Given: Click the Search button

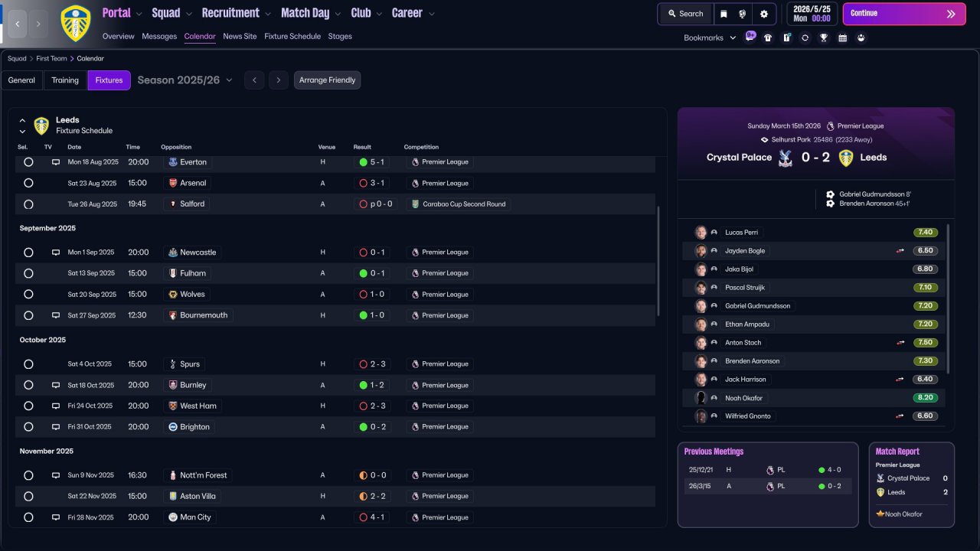Looking at the screenshot, I should pos(685,14).
